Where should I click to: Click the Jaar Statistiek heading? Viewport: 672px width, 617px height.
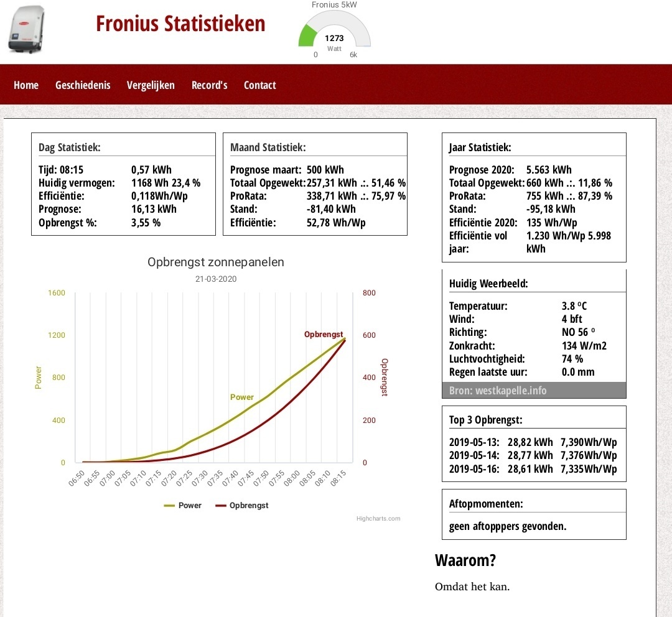point(480,147)
